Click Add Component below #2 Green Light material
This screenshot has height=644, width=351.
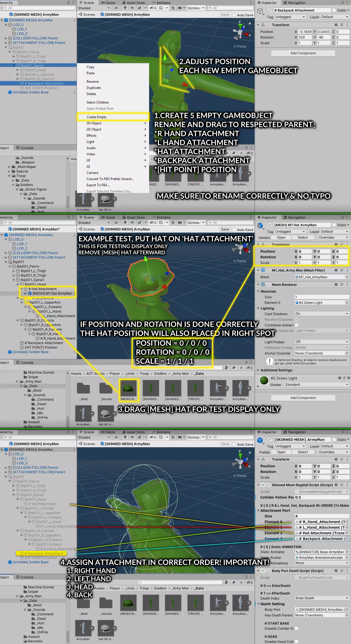(303, 398)
